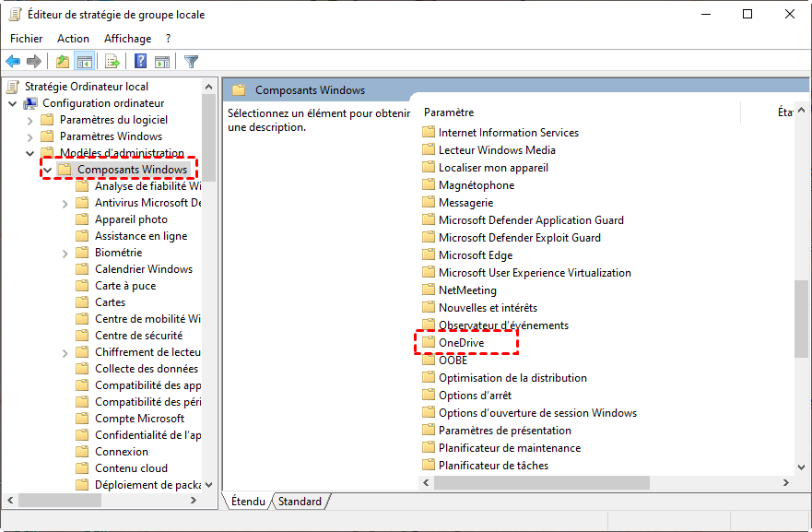This screenshot has width=812, height=532.
Task: Open the Affichage menu
Action: (x=127, y=39)
